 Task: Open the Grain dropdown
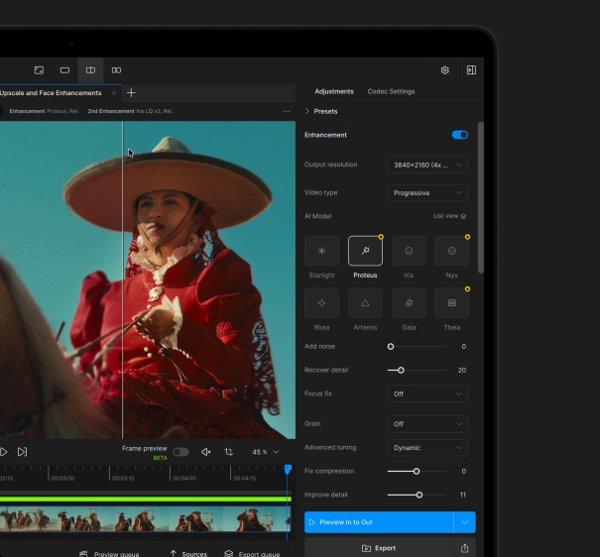click(427, 423)
